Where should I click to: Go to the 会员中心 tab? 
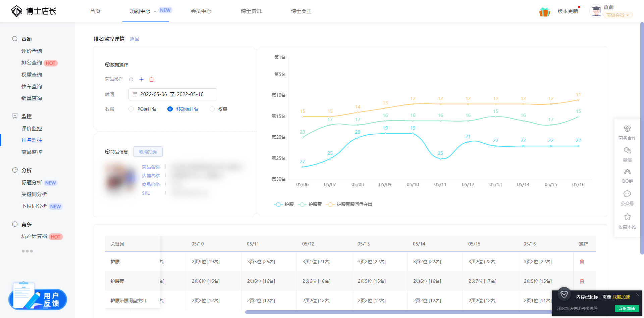201,11
